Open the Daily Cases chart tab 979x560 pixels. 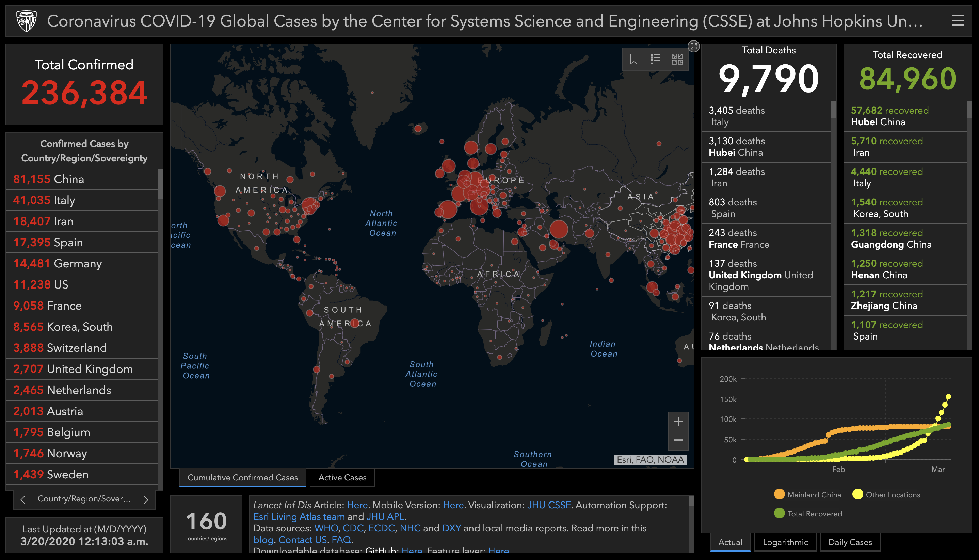tap(850, 542)
